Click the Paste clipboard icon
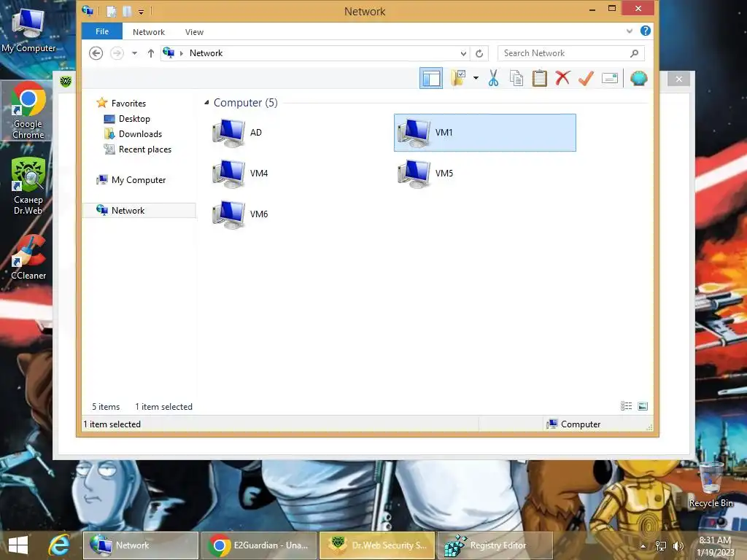This screenshot has width=747, height=560. tap(539, 78)
